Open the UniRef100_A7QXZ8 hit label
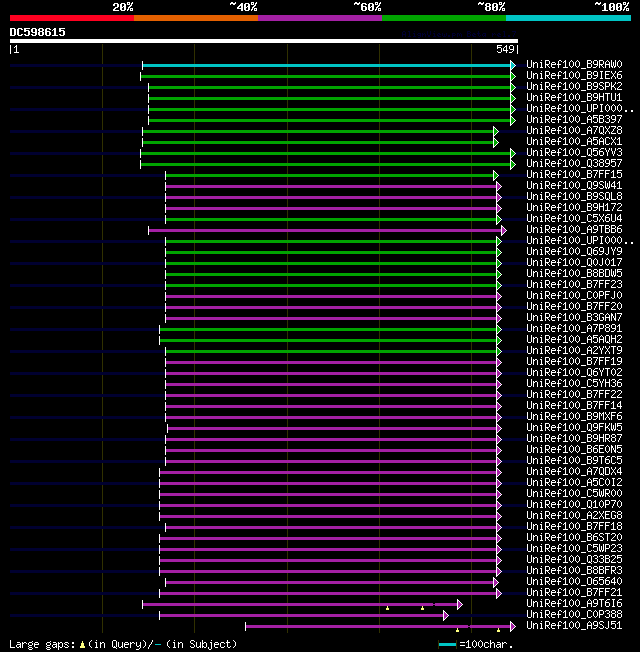The width and height of the screenshot is (640, 652). click(574, 131)
